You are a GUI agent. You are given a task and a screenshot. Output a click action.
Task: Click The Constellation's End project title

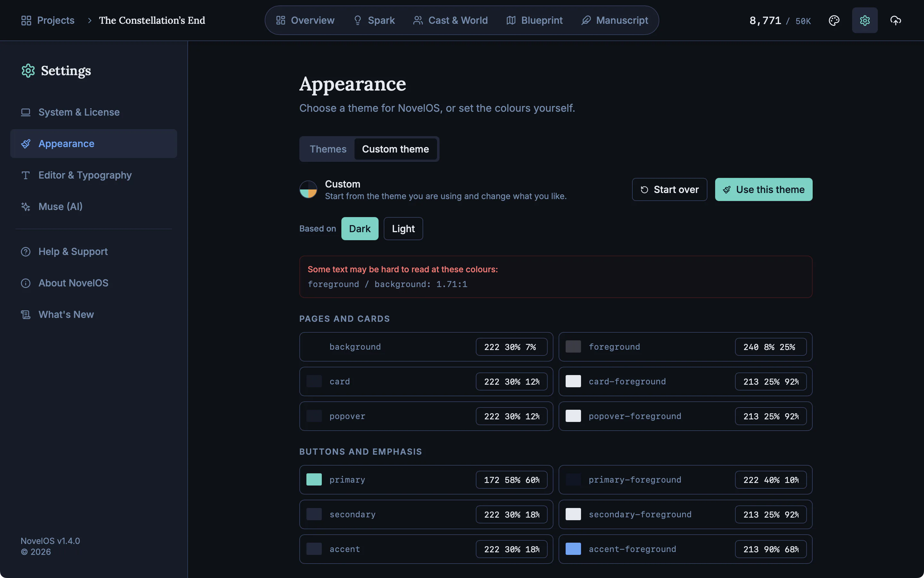coord(152,20)
